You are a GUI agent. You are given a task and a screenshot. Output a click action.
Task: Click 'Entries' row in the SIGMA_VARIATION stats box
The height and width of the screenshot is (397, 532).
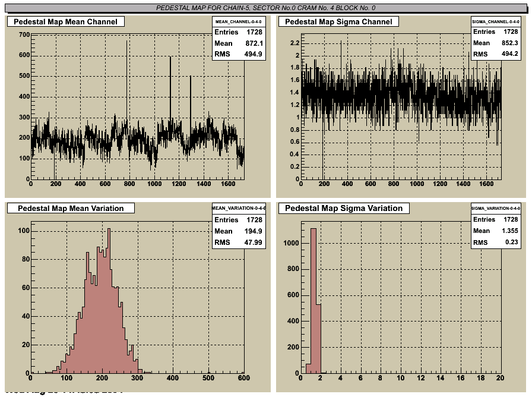(496, 220)
